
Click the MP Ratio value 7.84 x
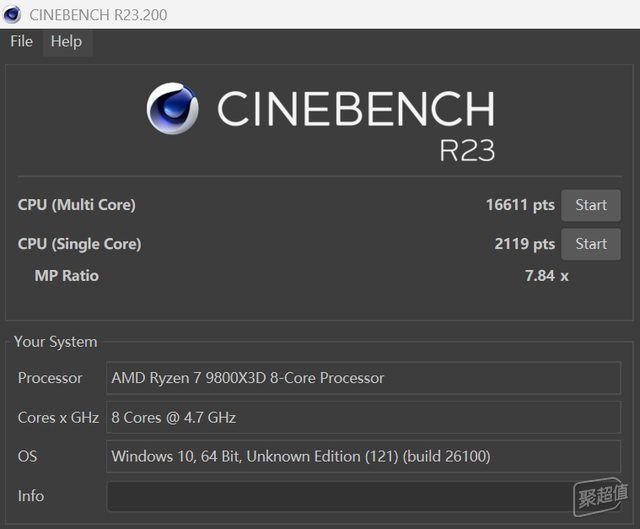[547, 276]
